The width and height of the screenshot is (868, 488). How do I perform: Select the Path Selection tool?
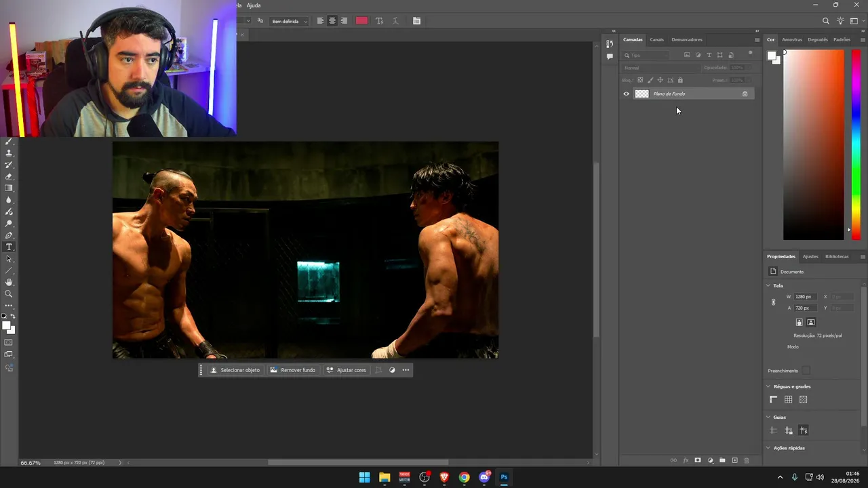click(x=9, y=259)
